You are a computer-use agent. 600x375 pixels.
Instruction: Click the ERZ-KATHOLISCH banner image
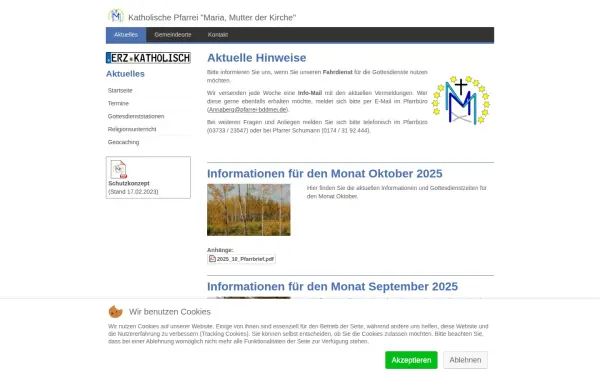point(148,58)
